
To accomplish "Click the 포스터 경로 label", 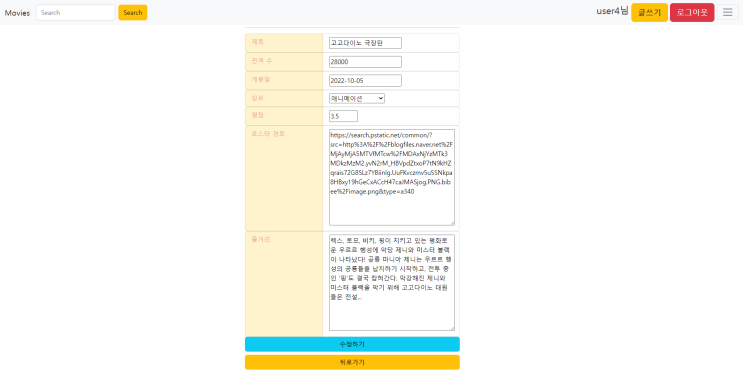I will coord(268,134).
